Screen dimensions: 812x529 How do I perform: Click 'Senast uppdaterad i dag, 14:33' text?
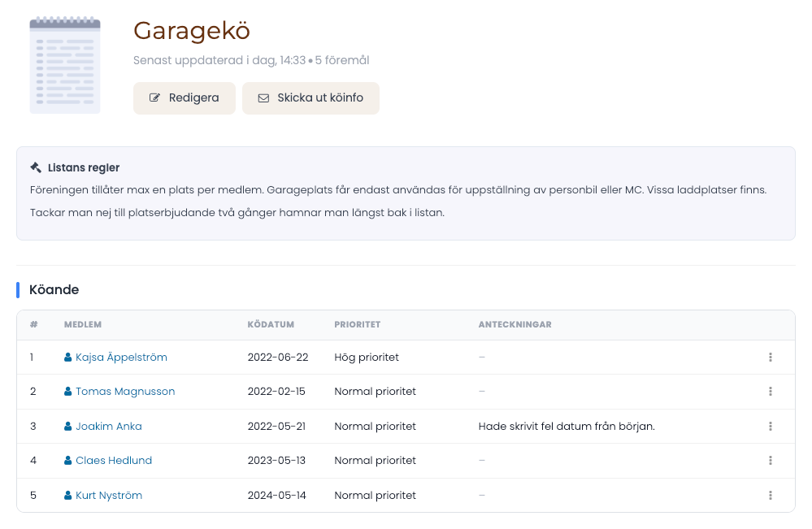tap(219, 61)
